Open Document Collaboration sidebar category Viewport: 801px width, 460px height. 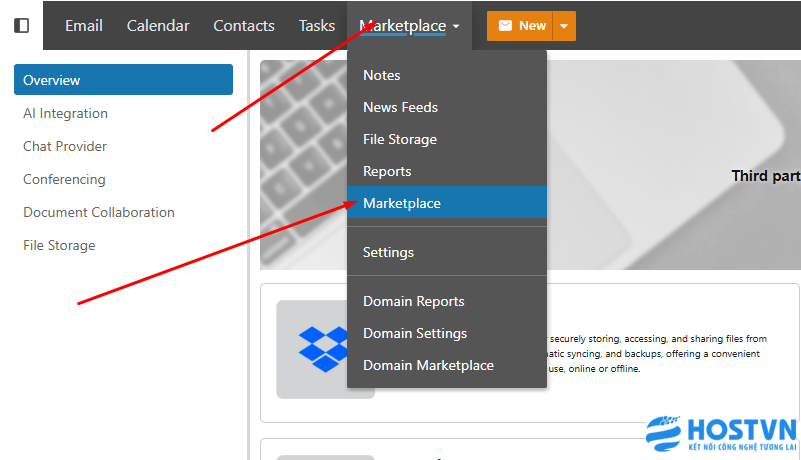(99, 212)
